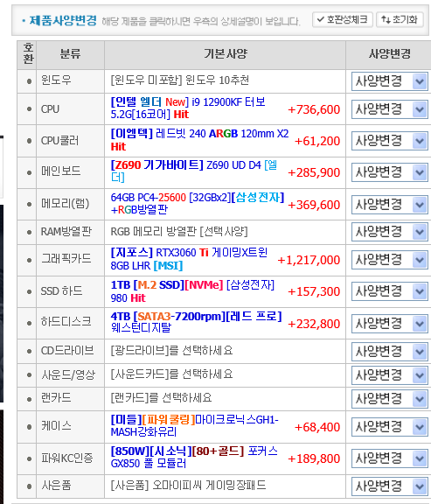Click the 64GB PC4-25600 삼성전자 memory link

[x=198, y=203]
